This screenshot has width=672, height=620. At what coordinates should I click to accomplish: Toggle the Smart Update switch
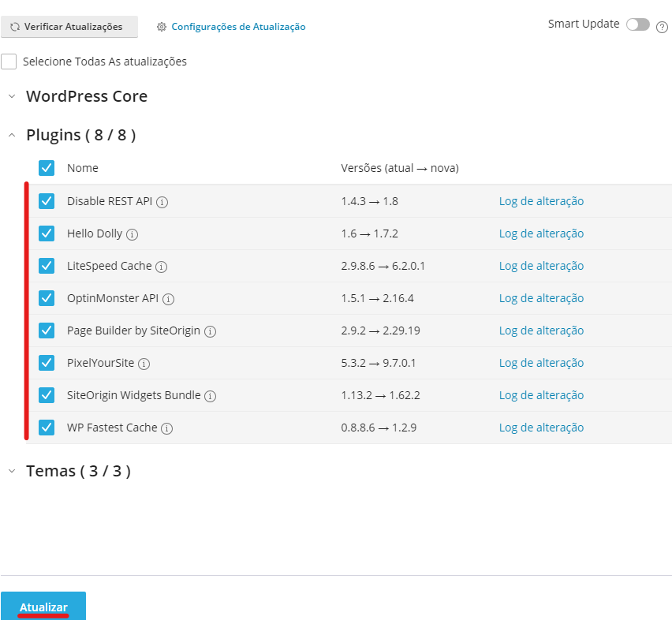tap(638, 24)
